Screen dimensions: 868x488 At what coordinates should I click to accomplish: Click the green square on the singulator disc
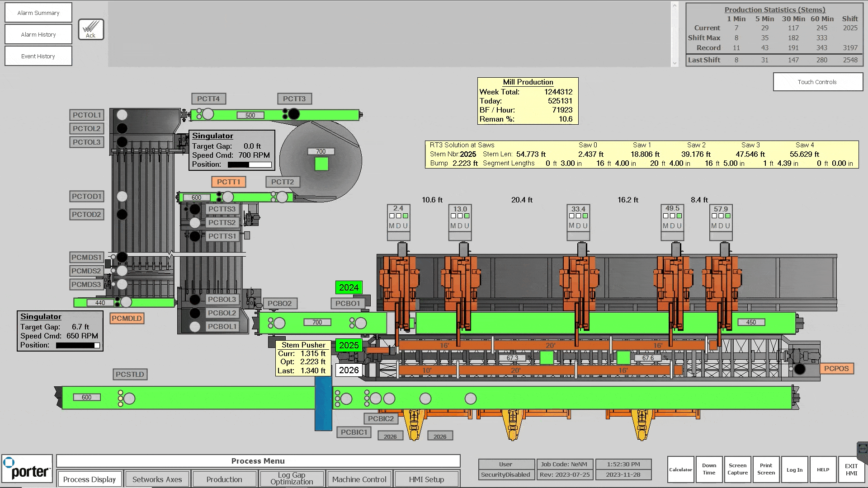[321, 164]
